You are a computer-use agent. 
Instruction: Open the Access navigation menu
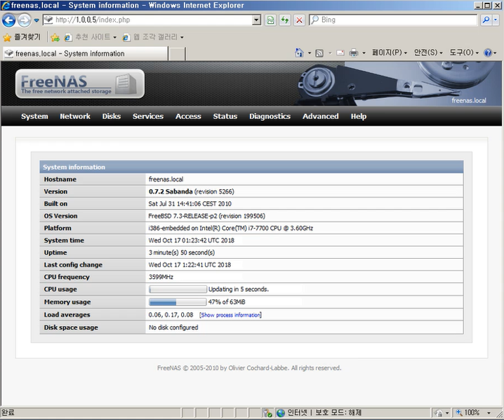point(188,116)
